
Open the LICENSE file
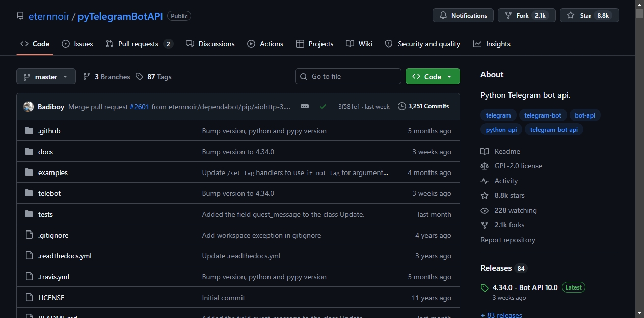[x=51, y=298]
